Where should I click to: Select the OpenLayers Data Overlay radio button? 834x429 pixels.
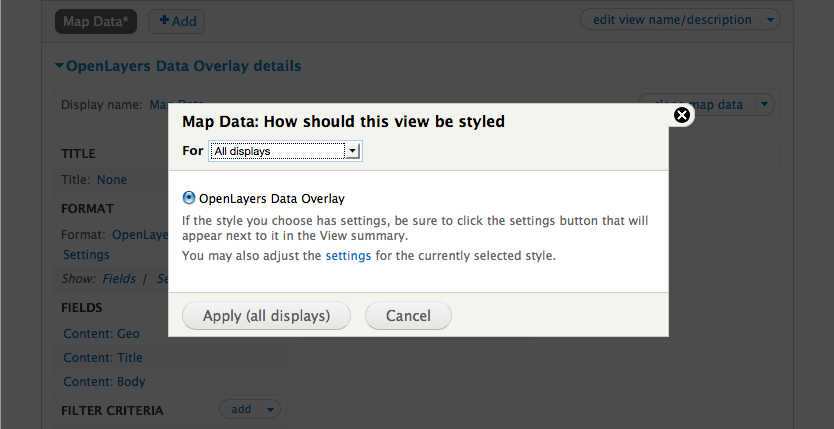pos(190,198)
